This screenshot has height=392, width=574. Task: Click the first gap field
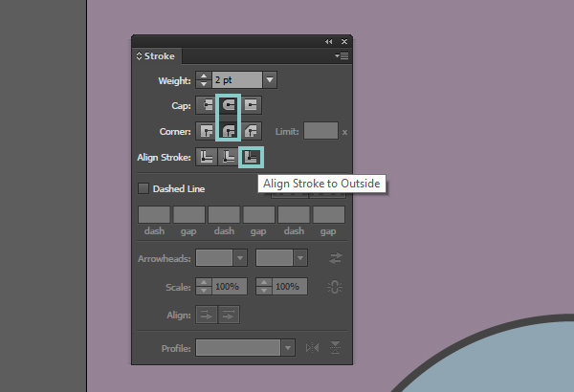pos(188,214)
